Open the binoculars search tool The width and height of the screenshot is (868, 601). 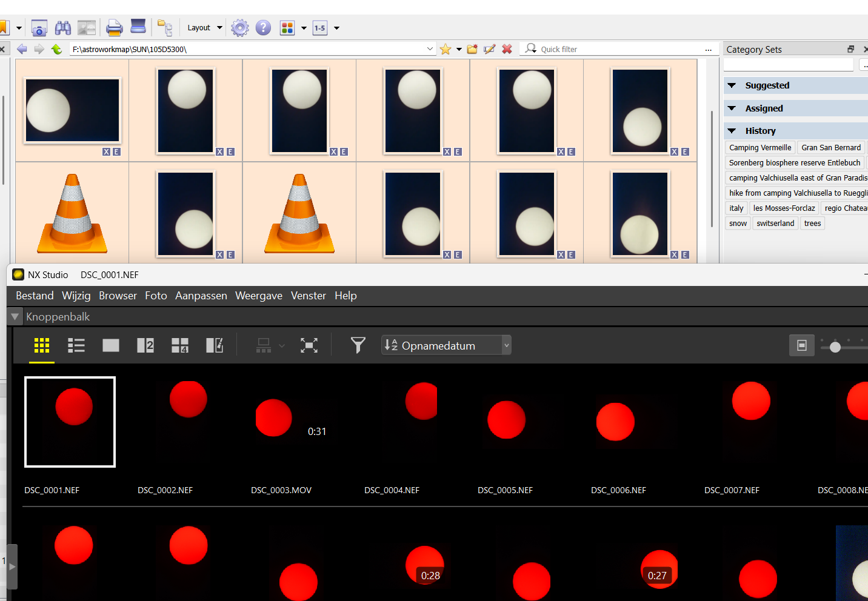63,28
